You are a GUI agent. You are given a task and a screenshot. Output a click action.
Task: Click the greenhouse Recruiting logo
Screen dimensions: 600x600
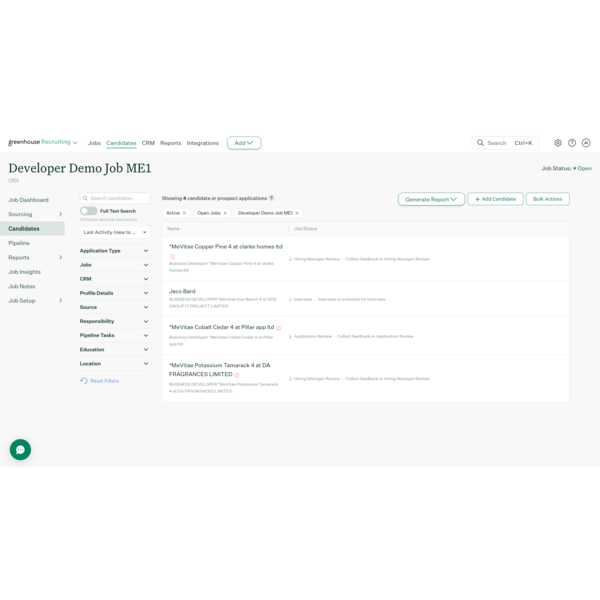(x=39, y=142)
